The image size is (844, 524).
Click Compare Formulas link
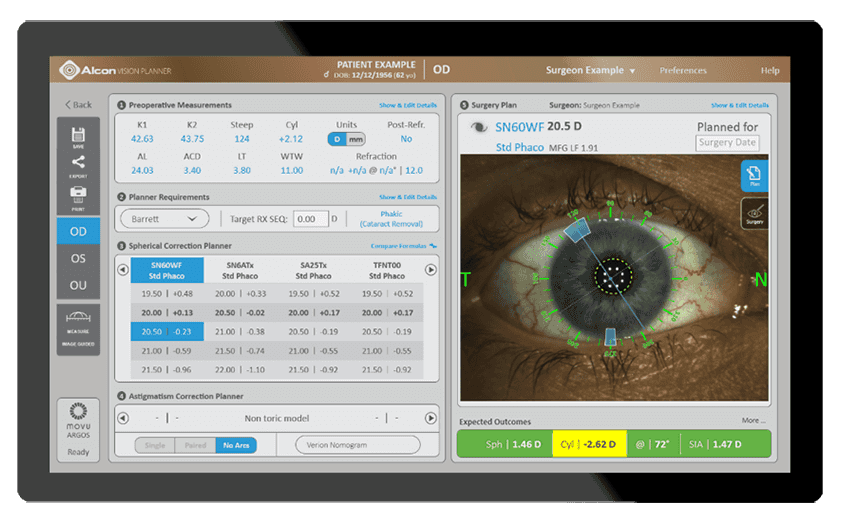click(x=403, y=246)
